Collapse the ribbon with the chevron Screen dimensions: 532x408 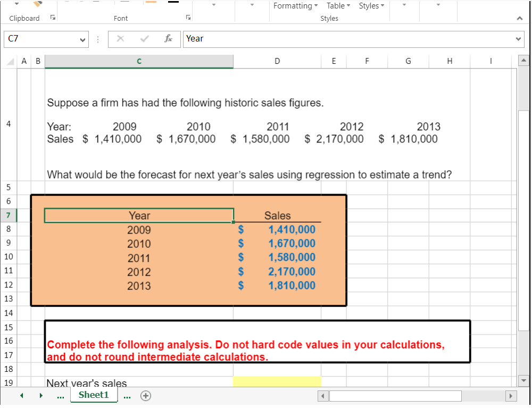pos(520,18)
